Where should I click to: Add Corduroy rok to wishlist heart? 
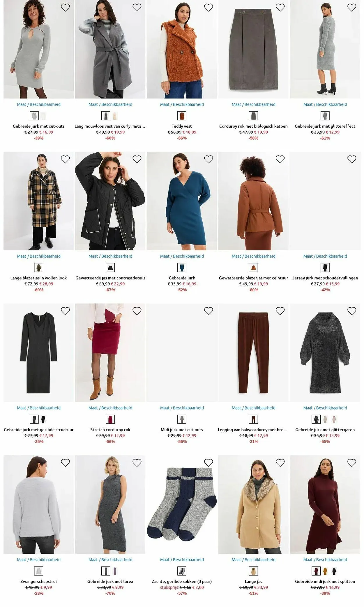pos(280,8)
